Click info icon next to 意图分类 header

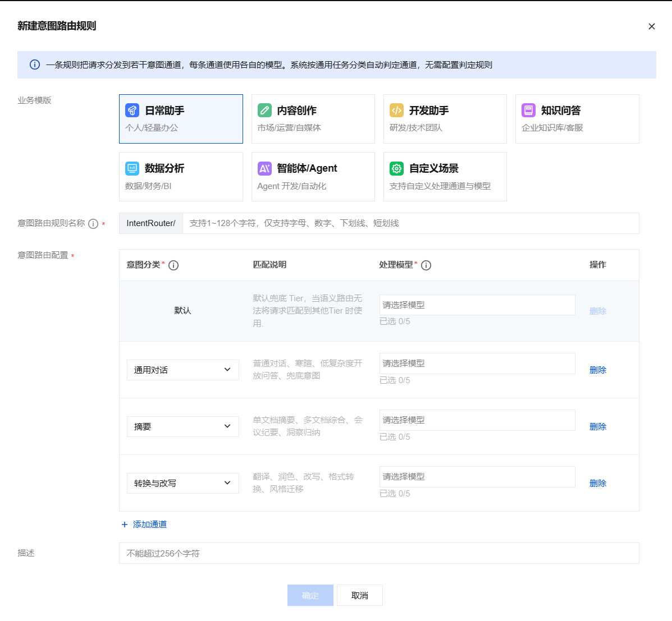(173, 265)
